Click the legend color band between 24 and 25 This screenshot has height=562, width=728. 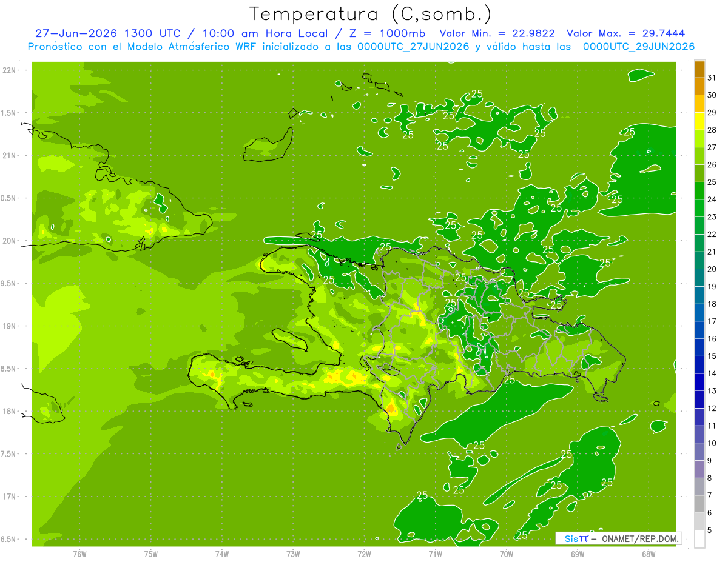(699, 191)
